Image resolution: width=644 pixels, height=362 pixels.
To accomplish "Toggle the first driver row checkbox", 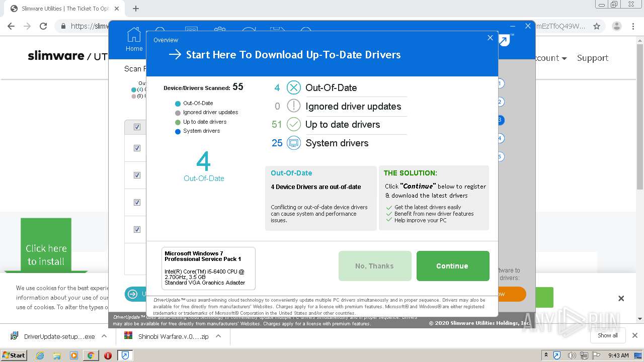I will [x=137, y=148].
